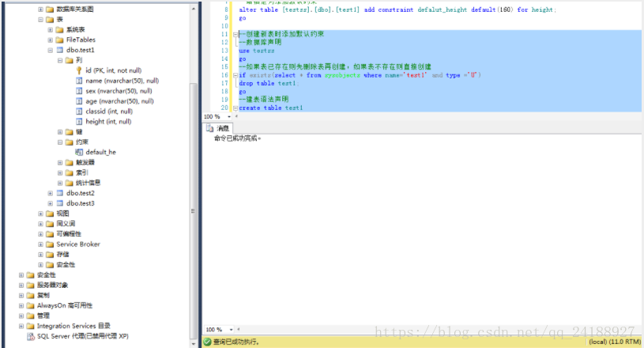Click the green success check status icon

tap(207, 342)
